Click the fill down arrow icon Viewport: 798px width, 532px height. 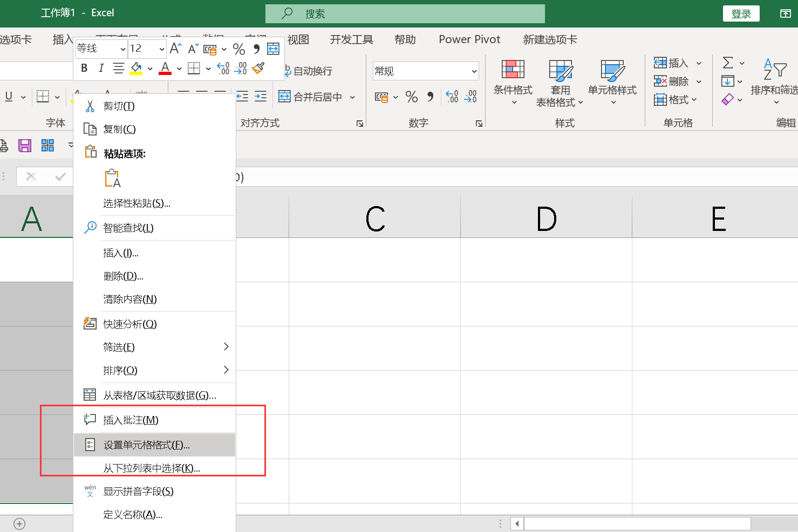[727, 81]
